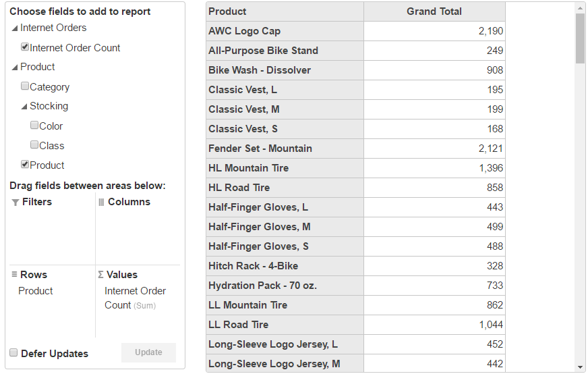Click the scrollbar down arrow
The image size is (588, 374).
click(580, 366)
